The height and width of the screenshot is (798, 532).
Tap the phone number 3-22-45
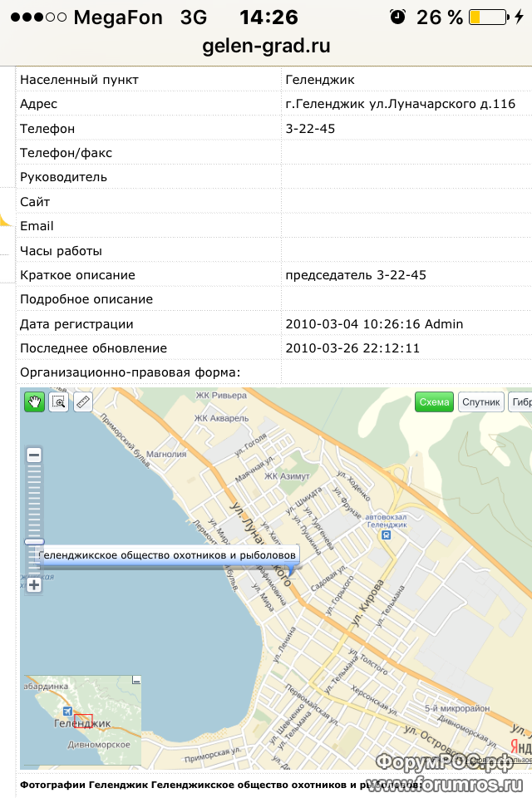coord(310,129)
